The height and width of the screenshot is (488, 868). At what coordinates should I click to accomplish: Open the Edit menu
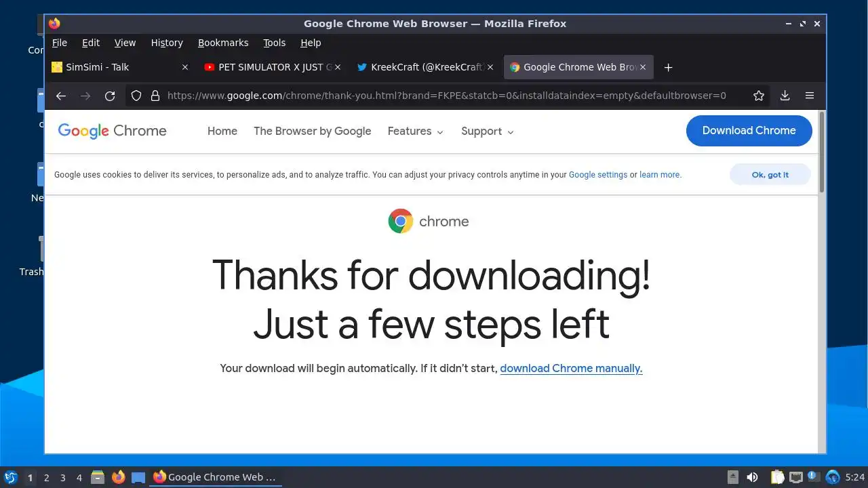point(91,43)
